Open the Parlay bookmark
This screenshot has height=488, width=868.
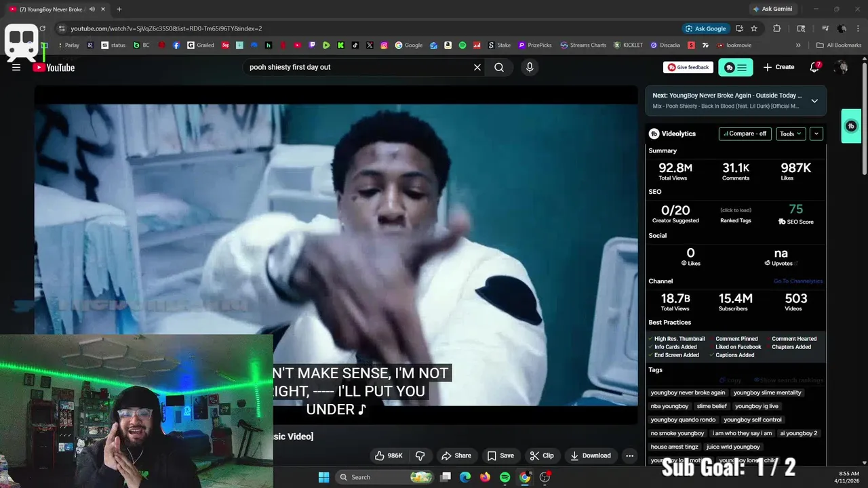[x=68, y=45]
